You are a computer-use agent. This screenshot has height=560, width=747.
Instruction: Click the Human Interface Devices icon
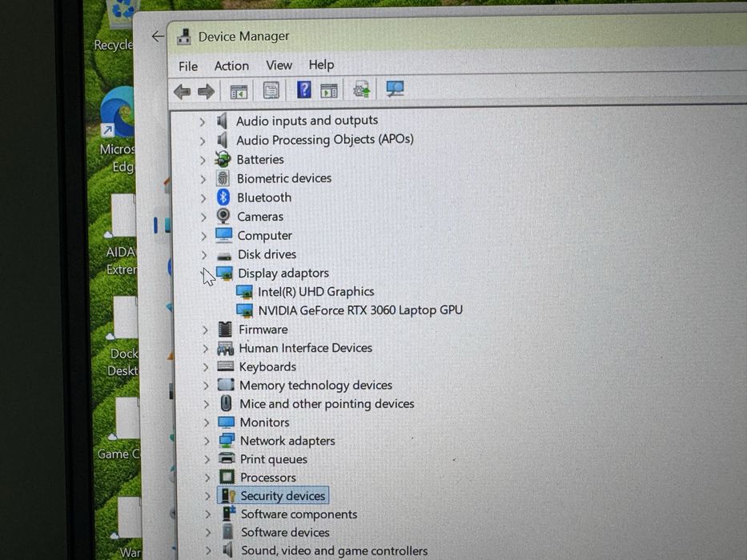tap(225, 348)
